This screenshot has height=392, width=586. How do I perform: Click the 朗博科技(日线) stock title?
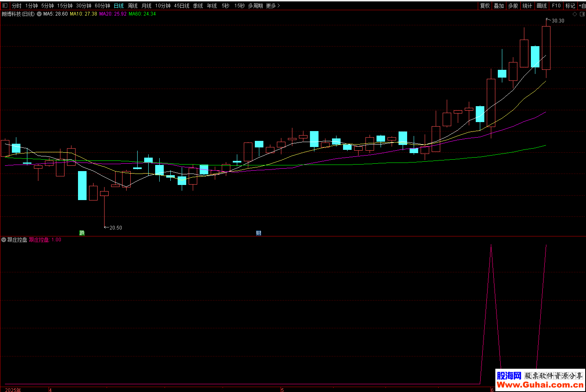tap(18, 14)
